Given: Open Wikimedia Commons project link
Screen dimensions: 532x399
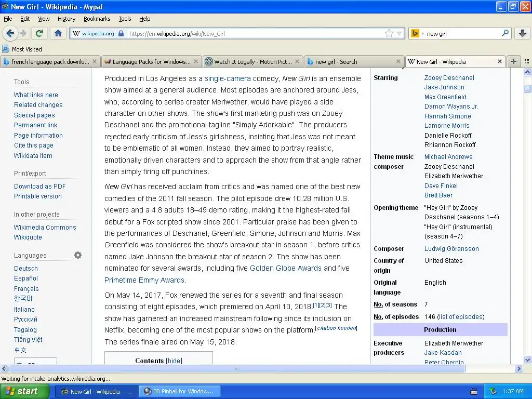Looking at the screenshot, I should (x=45, y=227).
